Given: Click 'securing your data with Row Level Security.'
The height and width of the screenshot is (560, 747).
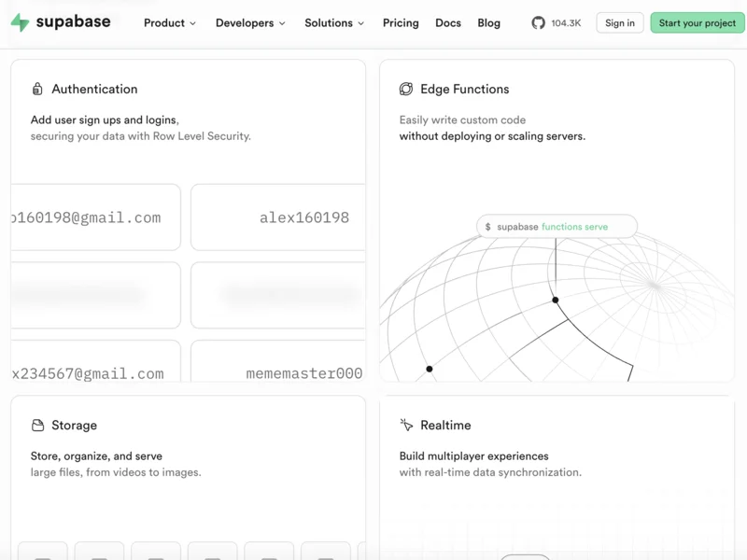Looking at the screenshot, I should coord(141,136).
